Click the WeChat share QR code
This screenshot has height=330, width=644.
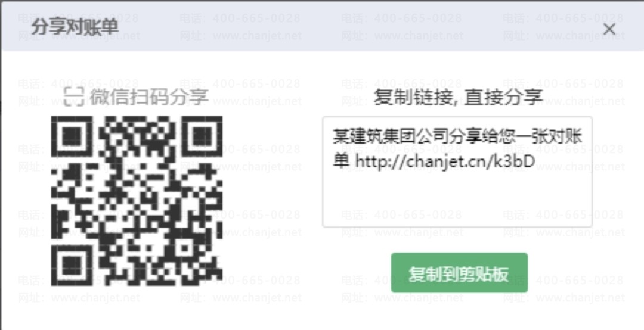(137, 201)
